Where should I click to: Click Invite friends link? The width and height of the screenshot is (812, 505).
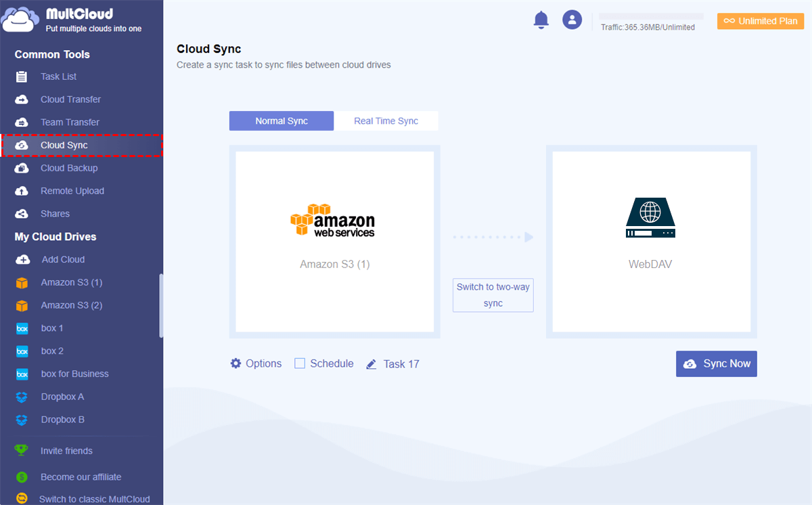tap(66, 451)
